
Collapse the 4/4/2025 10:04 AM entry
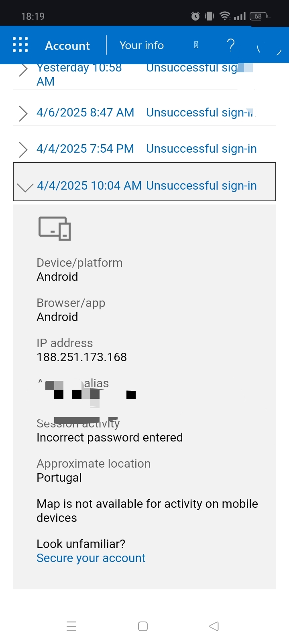click(25, 186)
